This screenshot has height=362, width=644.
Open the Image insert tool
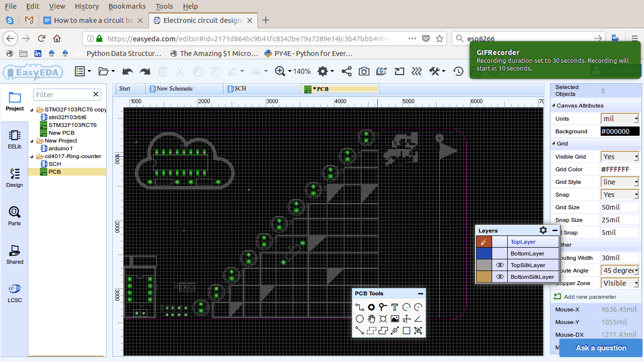pos(394,319)
